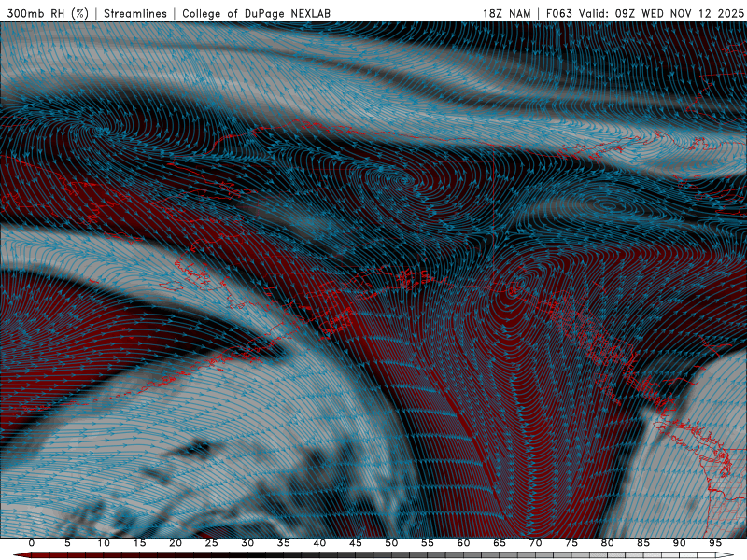The image size is (747, 560).
Task: Select the "Streamlines" header label
Action: 135,13
